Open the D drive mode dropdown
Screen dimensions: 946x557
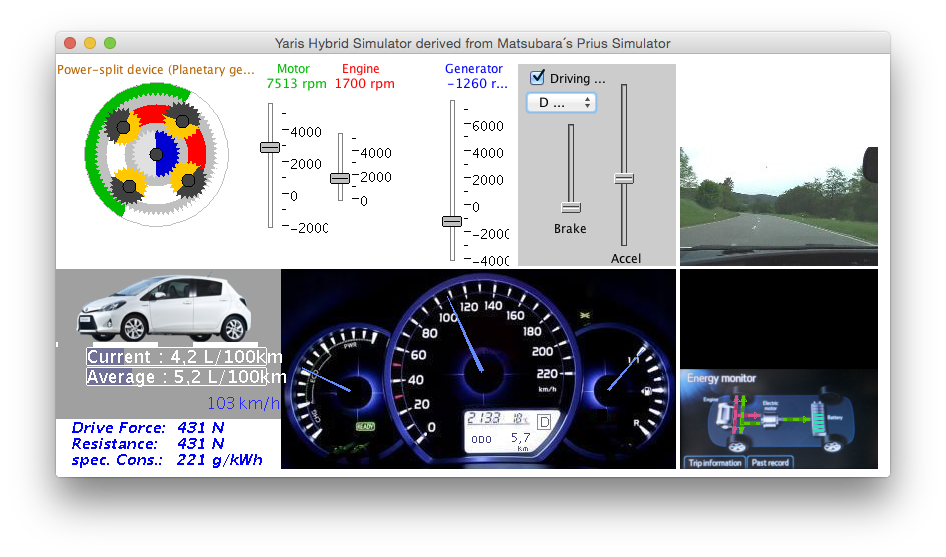[561, 103]
